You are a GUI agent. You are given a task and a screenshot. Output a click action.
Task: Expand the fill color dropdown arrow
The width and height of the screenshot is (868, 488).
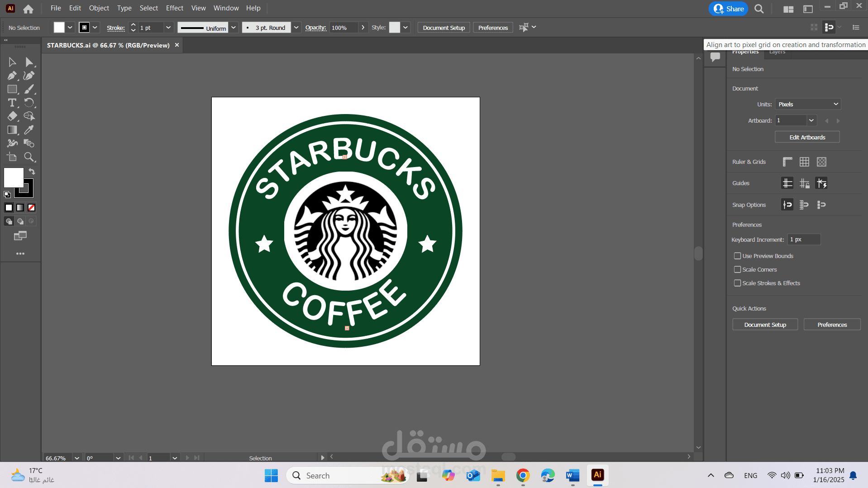[x=70, y=28]
